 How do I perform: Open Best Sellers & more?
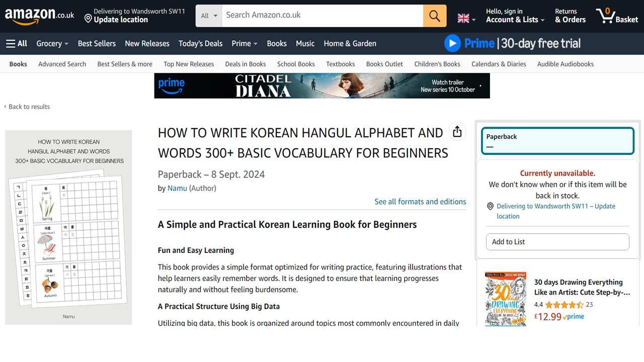125,64
